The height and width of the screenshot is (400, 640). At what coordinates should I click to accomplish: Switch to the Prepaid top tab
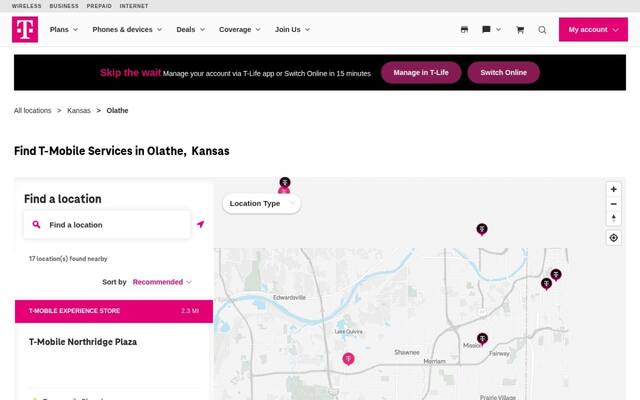coord(99,6)
